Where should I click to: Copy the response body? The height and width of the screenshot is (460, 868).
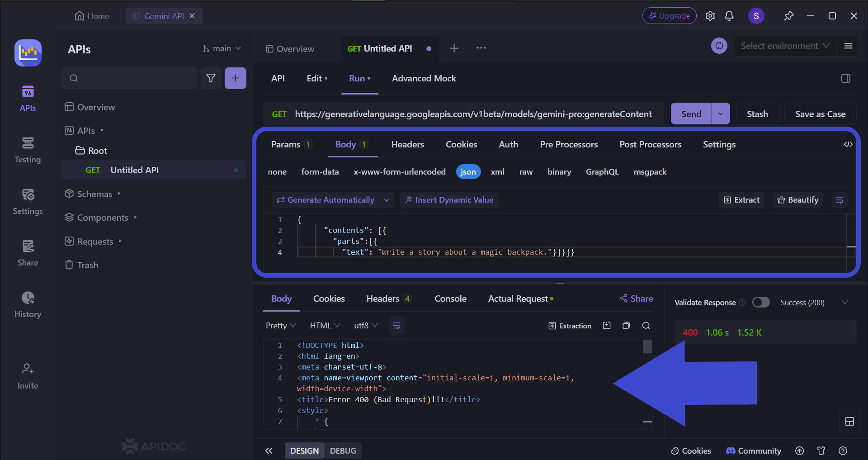pyautogui.click(x=626, y=325)
